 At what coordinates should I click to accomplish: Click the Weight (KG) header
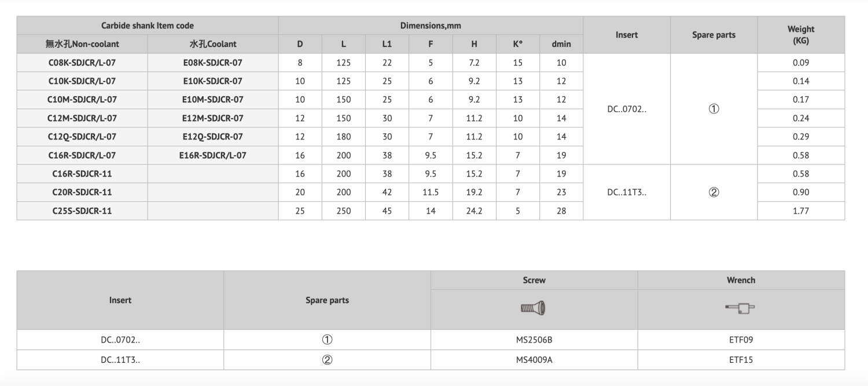coord(801,35)
